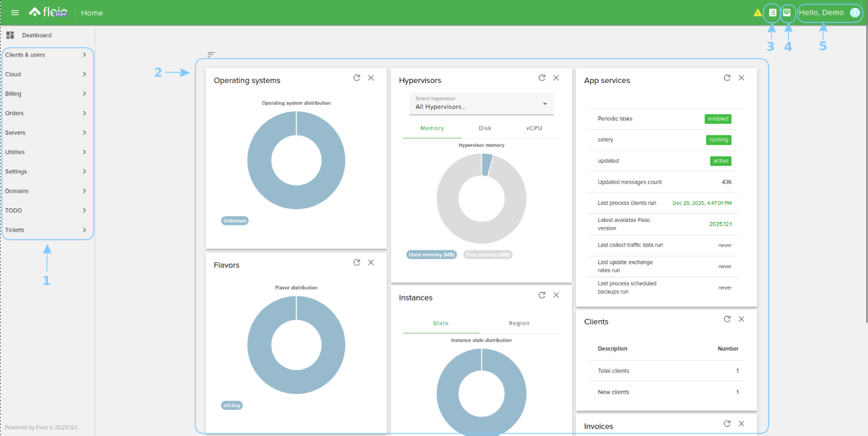
Task: Click the Powered by Fleio version link
Action: tap(40, 428)
